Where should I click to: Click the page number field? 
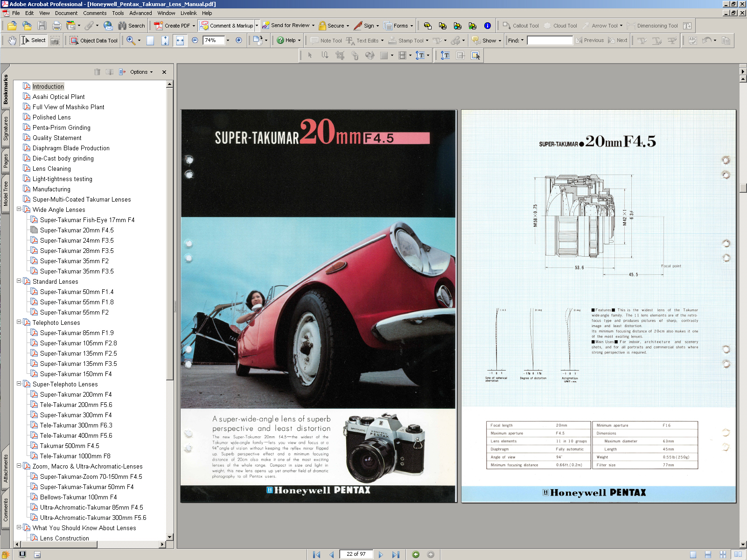[356, 554]
